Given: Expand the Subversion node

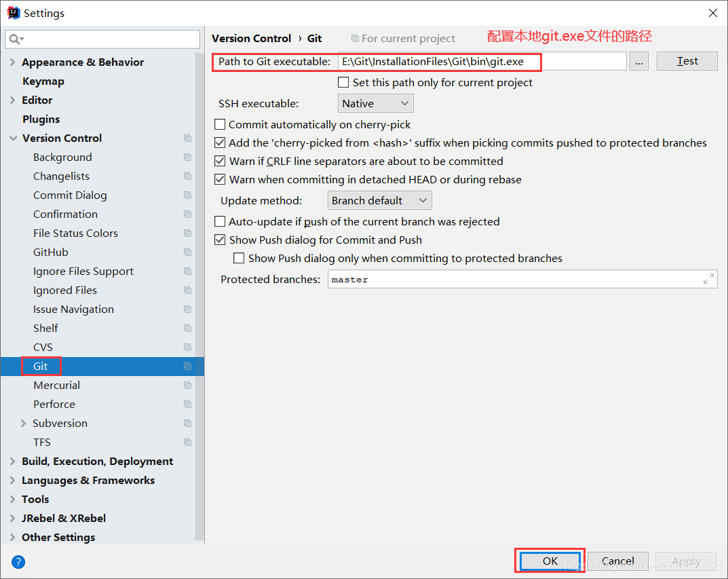Looking at the screenshot, I should 23,424.
